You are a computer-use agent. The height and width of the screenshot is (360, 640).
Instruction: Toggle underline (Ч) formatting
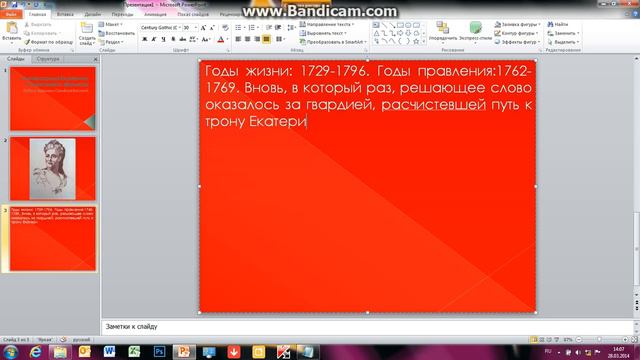coord(163,39)
